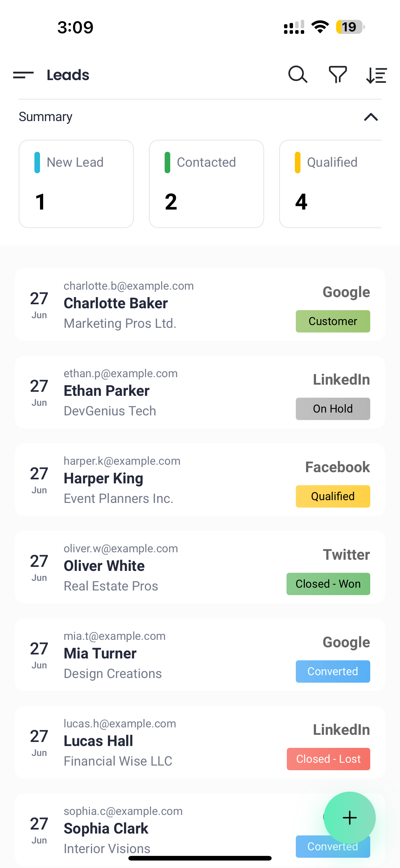Open Charlotte Baker's lead entry
This screenshot has height=868, width=400.
[x=152, y=304]
